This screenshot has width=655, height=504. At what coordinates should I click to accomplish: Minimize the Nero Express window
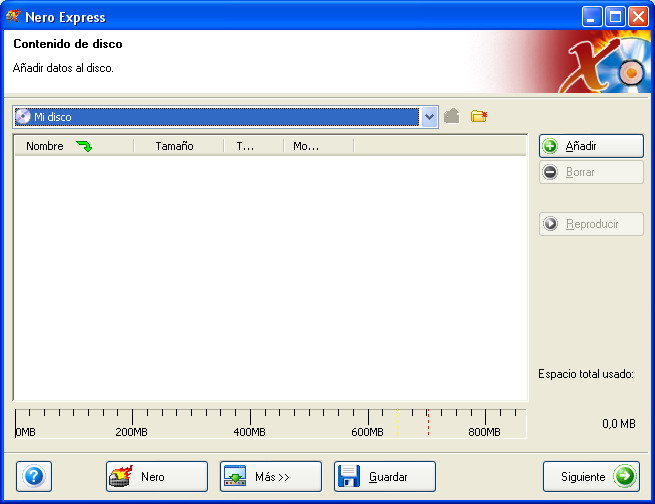(x=592, y=17)
